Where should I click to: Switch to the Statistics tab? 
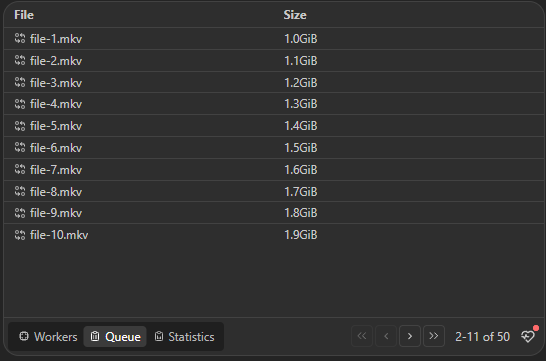(185, 336)
